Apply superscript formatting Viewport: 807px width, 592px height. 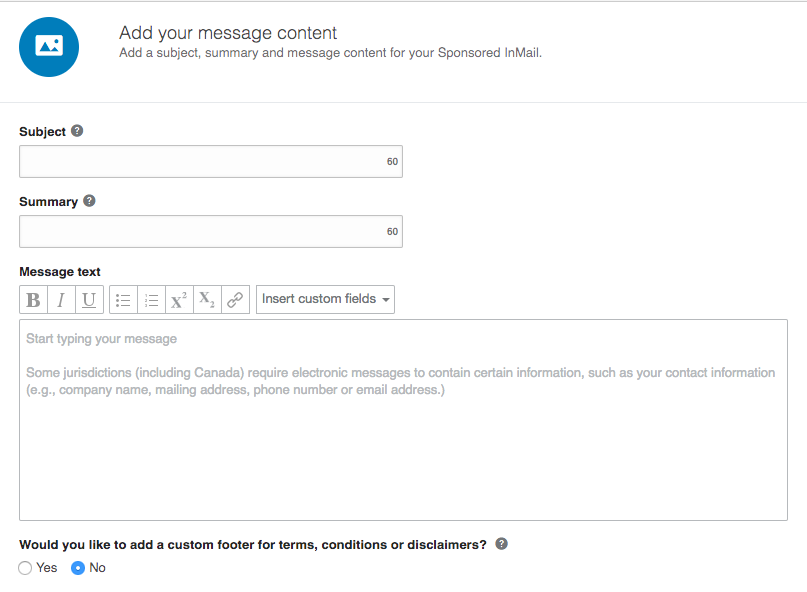pos(179,300)
